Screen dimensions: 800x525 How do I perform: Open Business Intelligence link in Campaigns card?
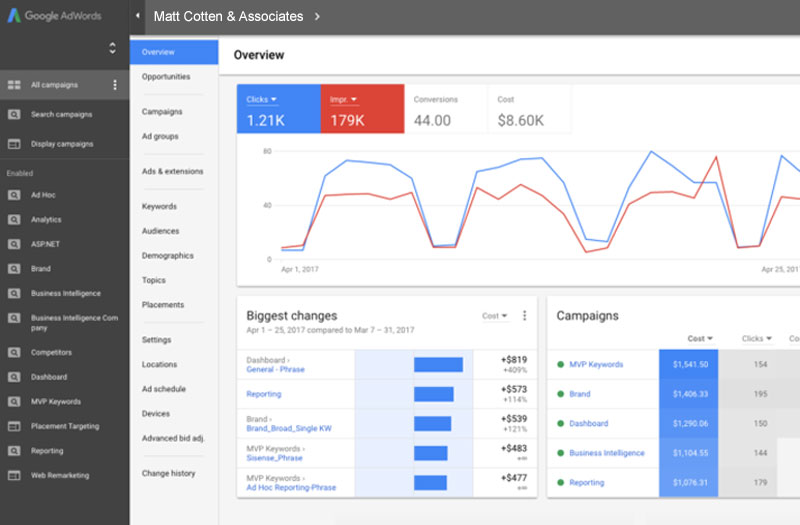point(607,453)
